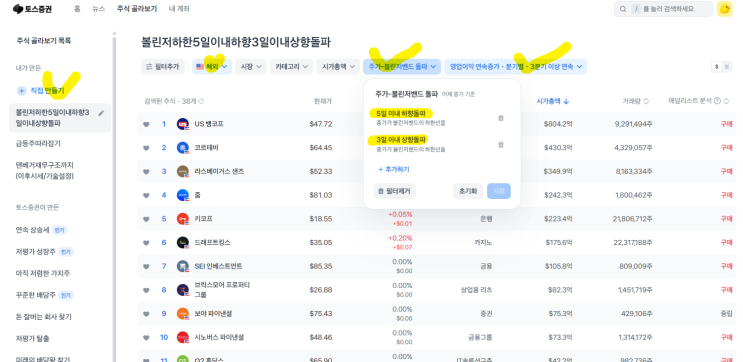This screenshot has width=743, height=362.
Task: Click 보야 파이낸셜 stock logo
Action: (183, 314)
